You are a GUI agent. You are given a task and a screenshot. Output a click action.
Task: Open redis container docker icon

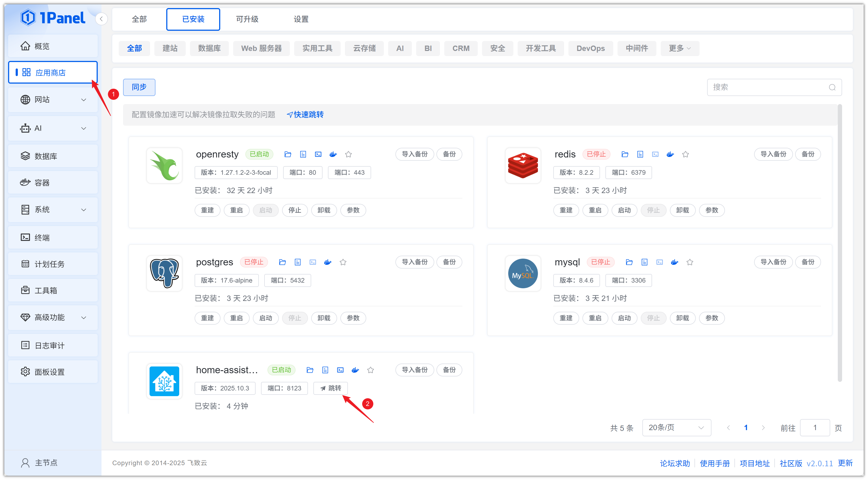pos(670,154)
